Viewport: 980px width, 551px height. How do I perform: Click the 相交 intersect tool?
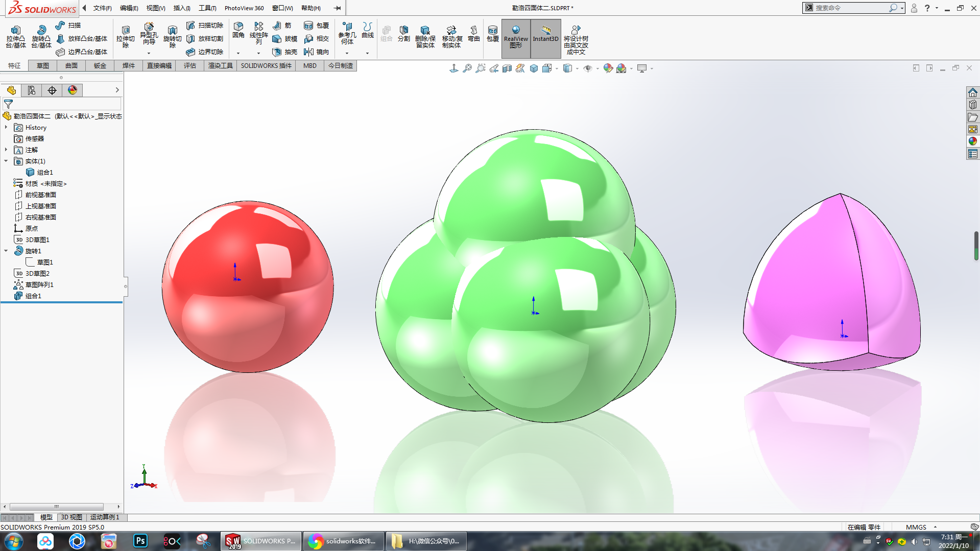(x=316, y=38)
